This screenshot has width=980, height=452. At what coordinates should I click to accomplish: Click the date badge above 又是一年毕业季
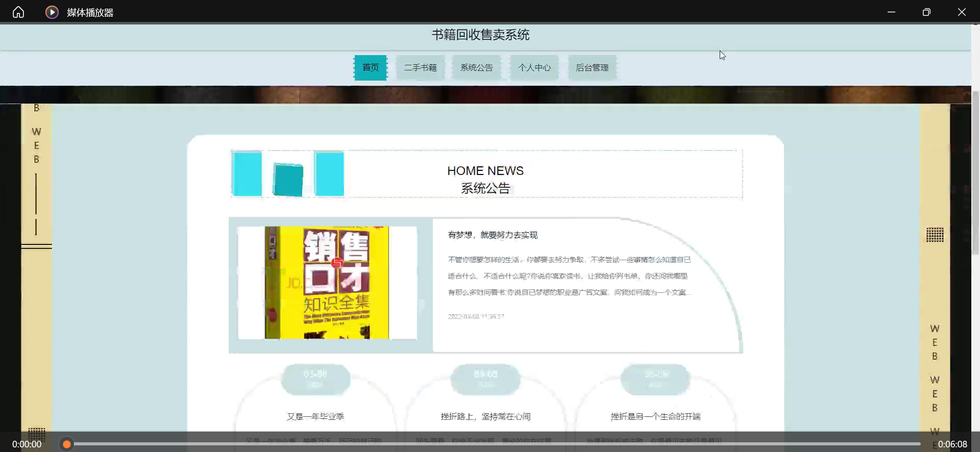[x=315, y=379]
